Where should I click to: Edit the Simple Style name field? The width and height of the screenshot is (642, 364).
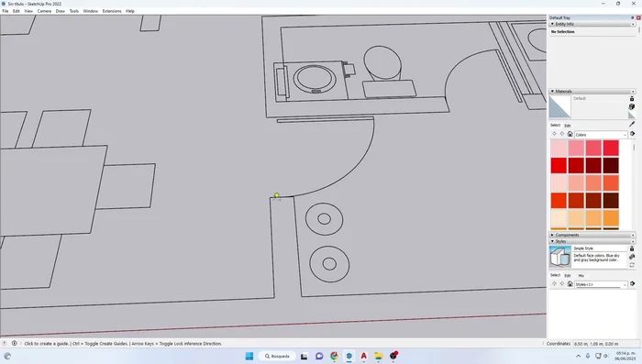point(600,248)
